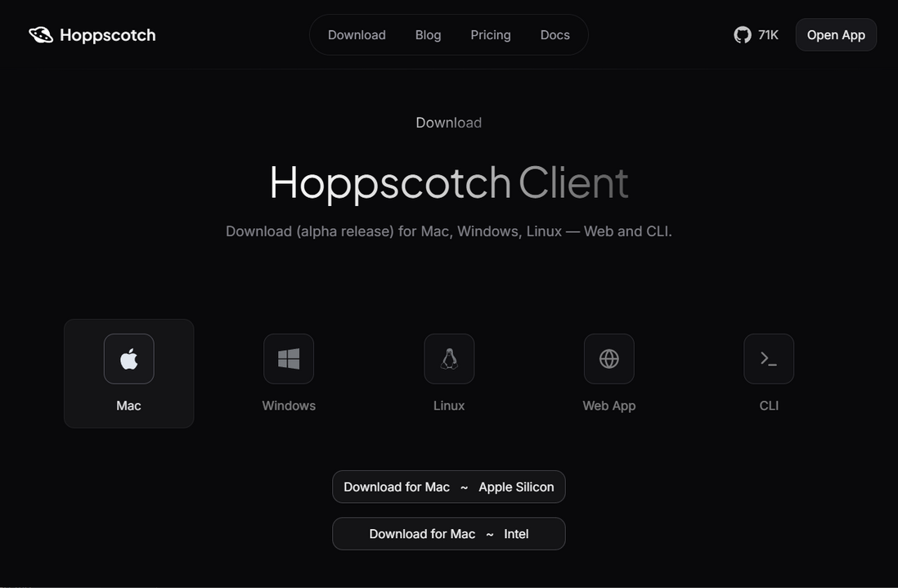
Task: Select the Linux Tux penguin icon
Action: (448, 358)
